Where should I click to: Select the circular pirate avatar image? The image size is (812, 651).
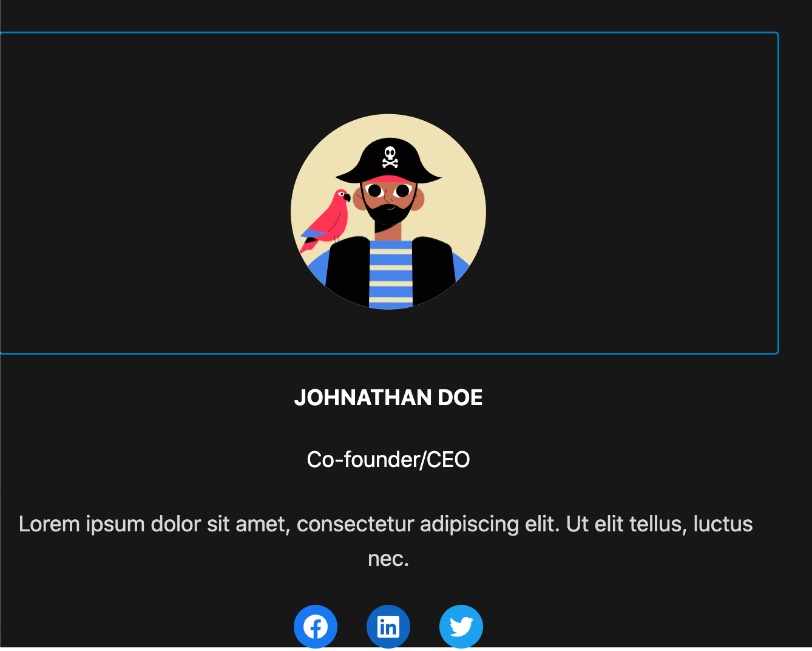click(x=388, y=212)
